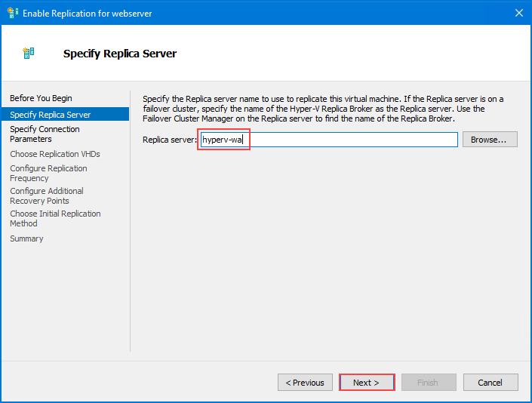Select Configure Additional Recovery Points step

47,195
